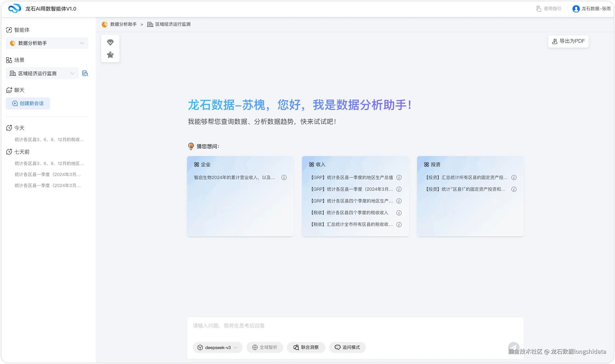Click the user avatar 龙石数据-张雨
Screen dimensions: 615x364
point(576,9)
